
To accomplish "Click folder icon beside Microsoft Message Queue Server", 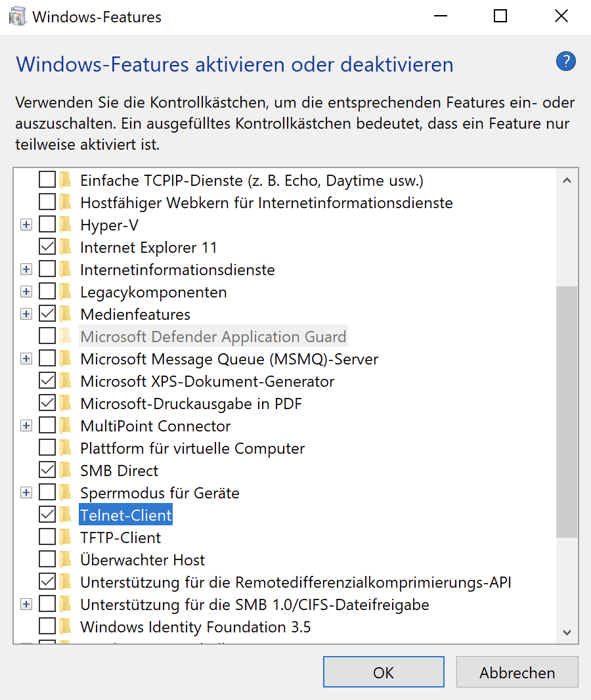I will [x=66, y=359].
